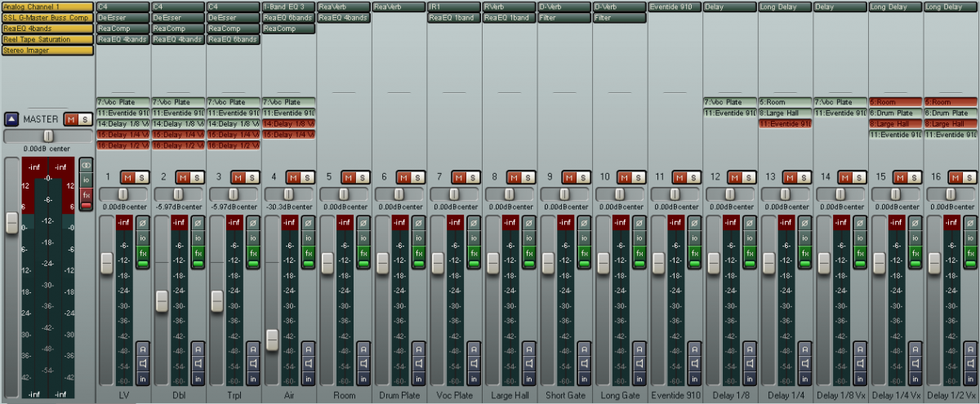This screenshot has width=980, height=404.
Task: Click volume fader handle on Air track
Action: coord(272,340)
